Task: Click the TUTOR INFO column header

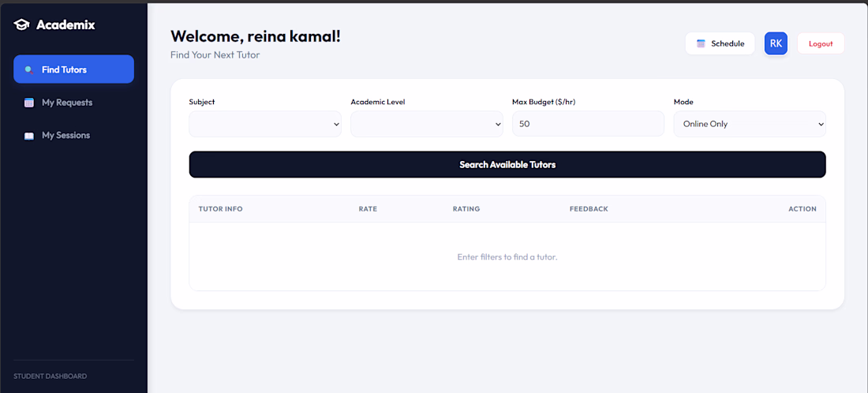Action: (x=220, y=208)
